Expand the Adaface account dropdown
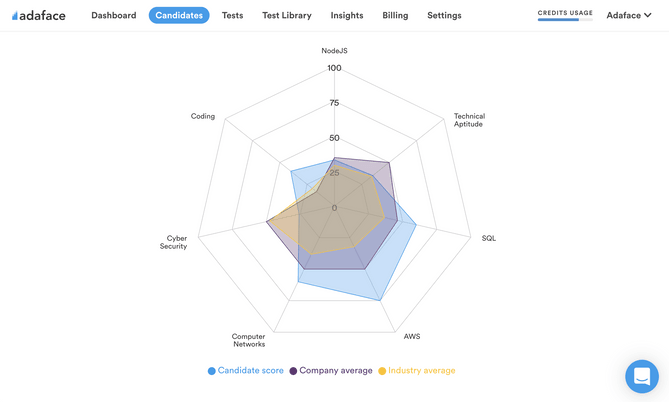Image resolution: width=669 pixels, height=402 pixels. coord(629,15)
